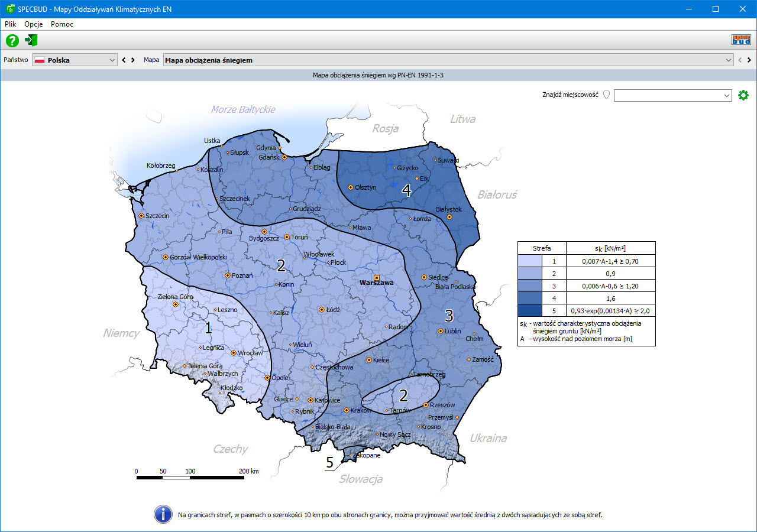The width and height of the screenshot is (757, 532).
Task: Expand the Państwo country dropdown
Action: coord(112,60)
